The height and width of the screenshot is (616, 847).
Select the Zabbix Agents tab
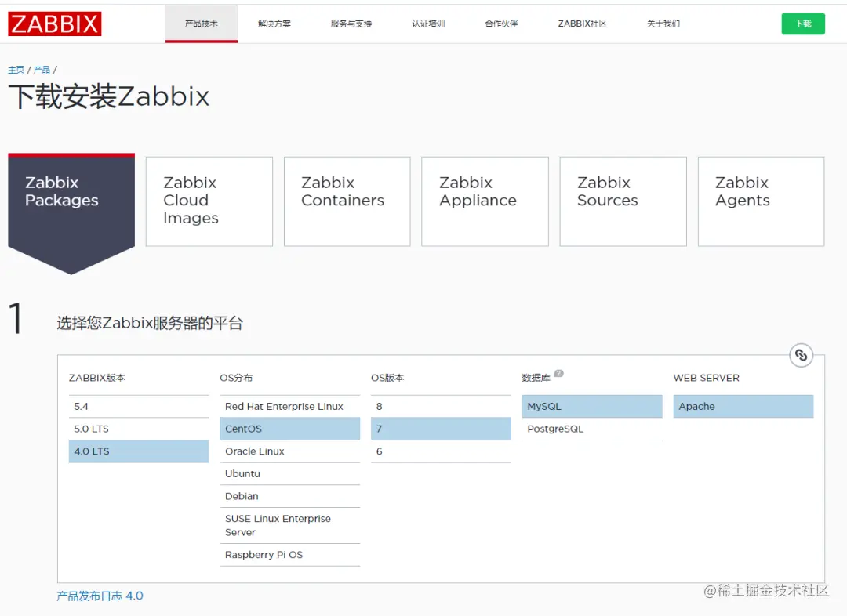pos(761,201)
